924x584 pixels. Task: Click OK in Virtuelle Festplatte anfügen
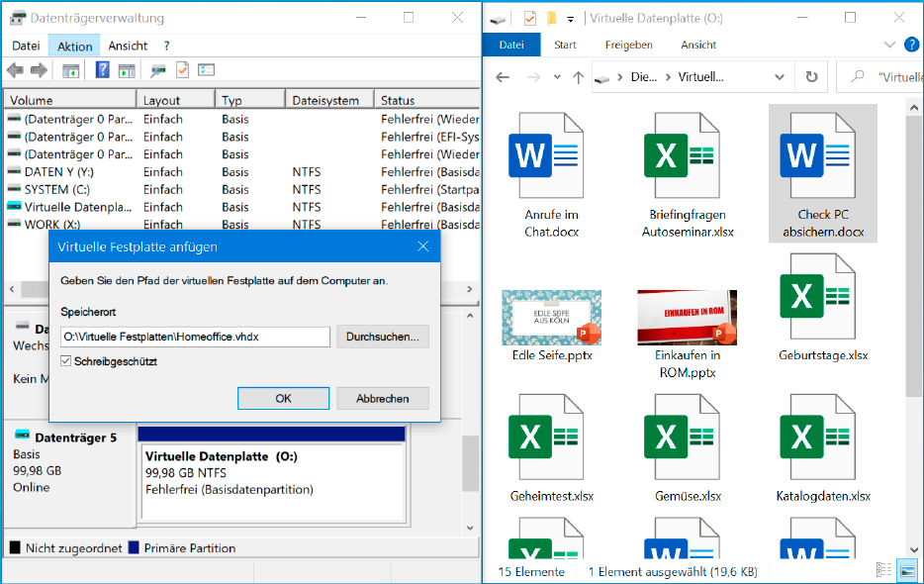(284, 398)
